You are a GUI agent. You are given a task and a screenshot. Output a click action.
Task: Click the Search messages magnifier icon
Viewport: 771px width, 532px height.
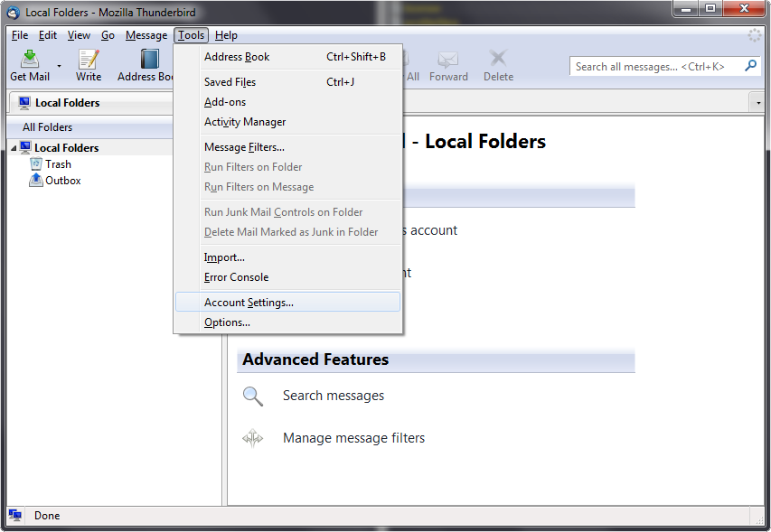point(253,396)
